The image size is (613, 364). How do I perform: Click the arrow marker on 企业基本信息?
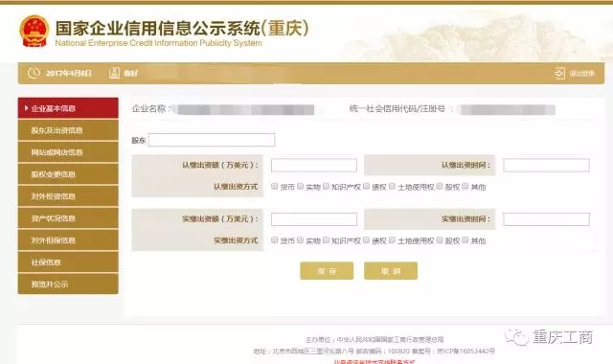(x=26, y=108)
